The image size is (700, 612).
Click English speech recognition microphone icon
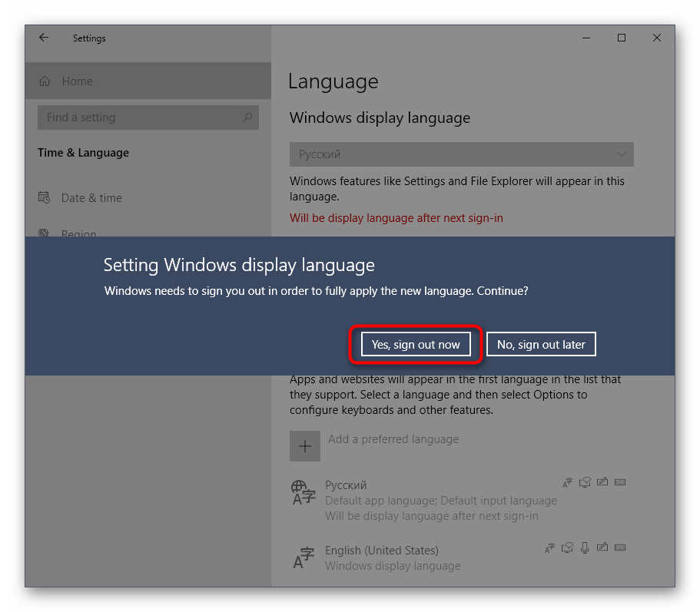tap(585, 547)
